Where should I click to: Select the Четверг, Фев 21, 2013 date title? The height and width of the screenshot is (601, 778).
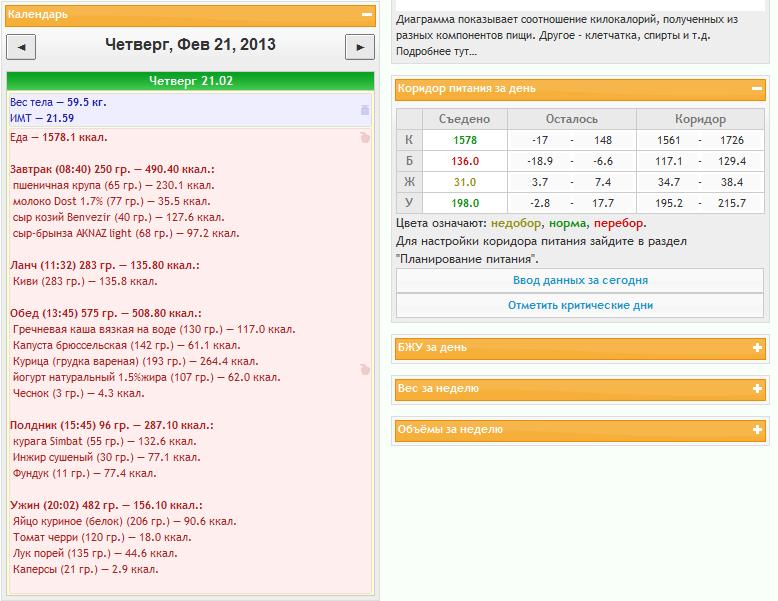pyautogui.click(x=191, y=45)
